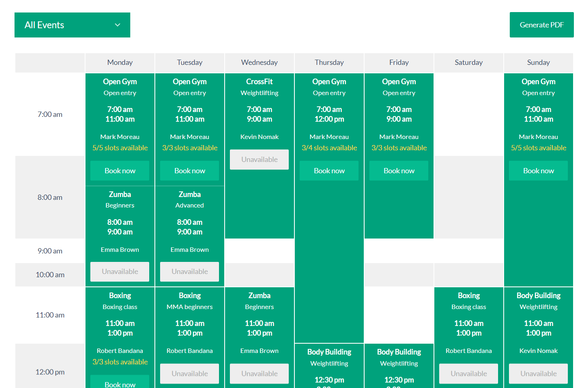
Task: Book the Monday 11:00 am Boxing class
Action: tap(119, 384)
